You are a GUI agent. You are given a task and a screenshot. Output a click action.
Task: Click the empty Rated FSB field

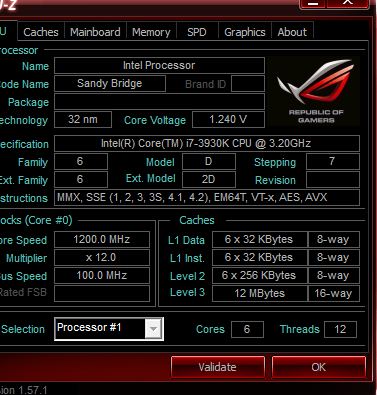click(x=102, y=293)
